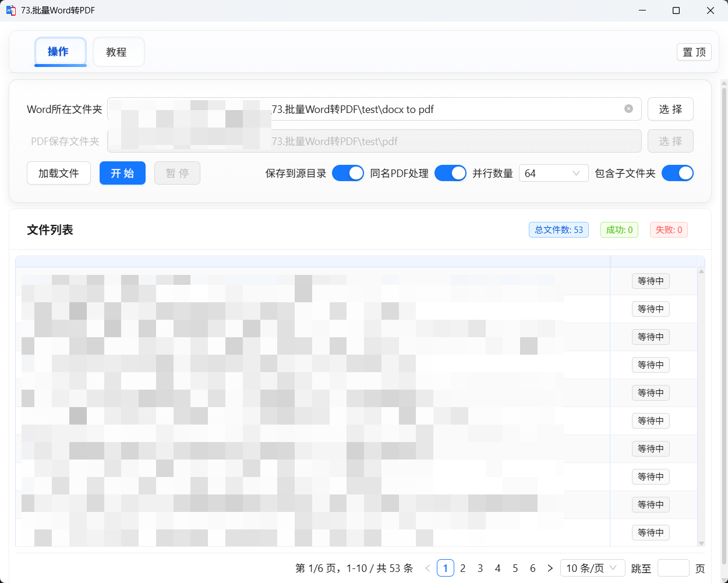Click the 开始 button
Screen dimensions: 728x583
click(122, 173)
